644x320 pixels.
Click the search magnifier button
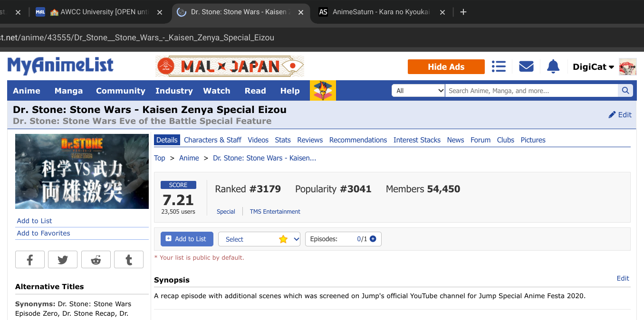[x=625, y=91]
